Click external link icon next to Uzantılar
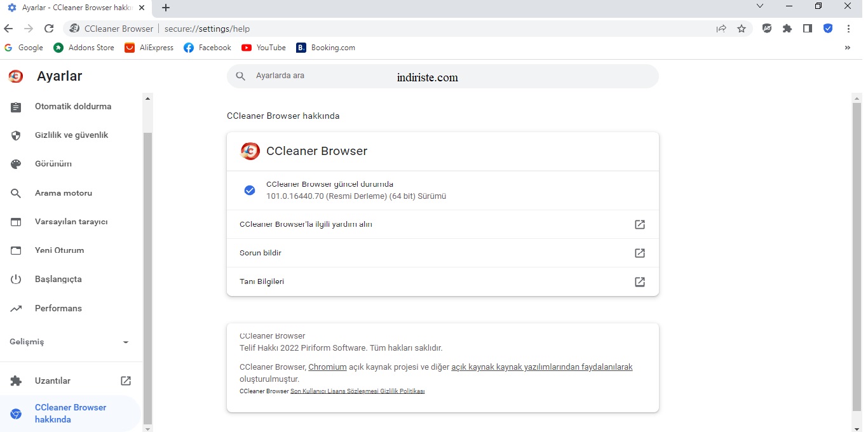Screen dimensions: 868x432 126,381
